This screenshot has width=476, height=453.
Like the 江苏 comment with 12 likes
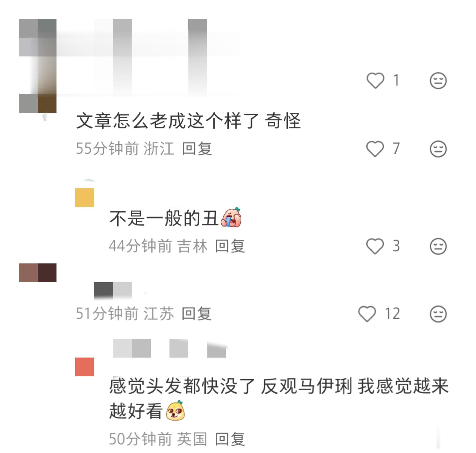[x=367, y=314]
